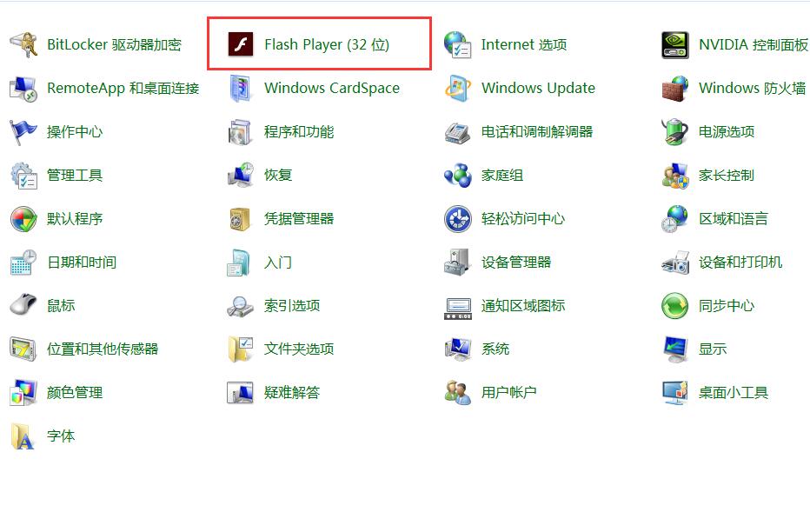Click the 家庭组 link text
Viewport: 810px width, 532px height.
pyautogui.click(x=502, y=175)
